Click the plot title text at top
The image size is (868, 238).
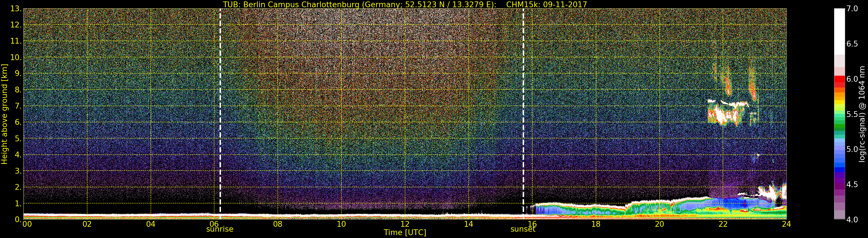(405, 4)
